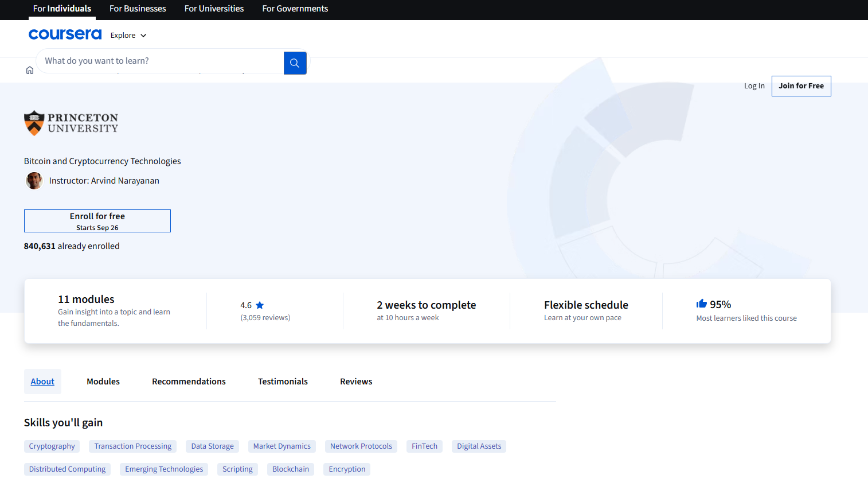
Task: Jump to the Reviews tab
Action: coord(356,382)
